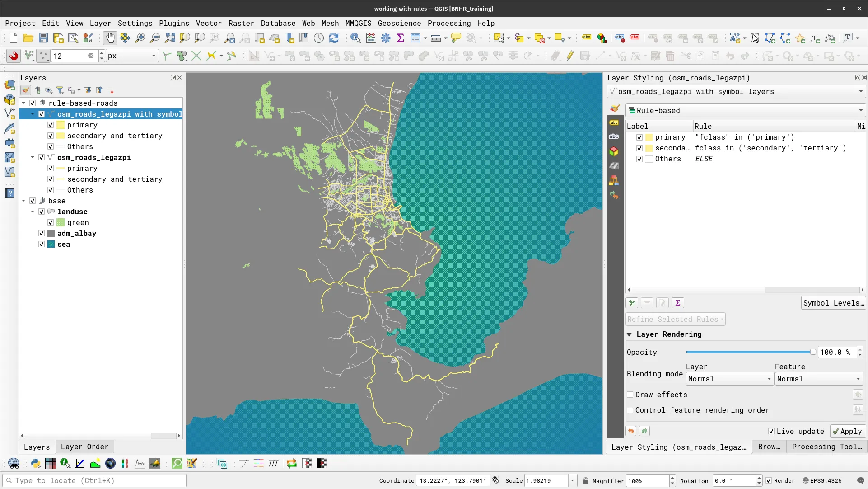Screen dimensions: 868x489
Task: Switch to the Layer Order tab
Action: pos(84,447)
